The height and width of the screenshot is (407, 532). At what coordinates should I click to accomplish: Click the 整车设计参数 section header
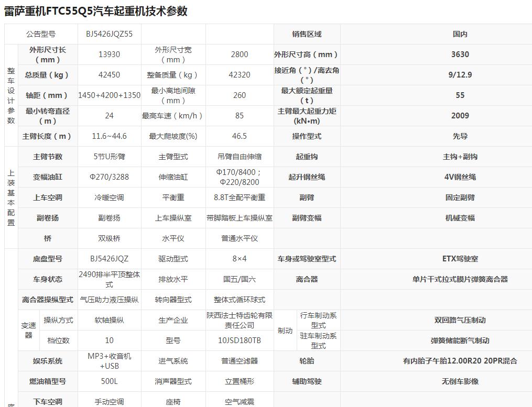pos(11,95)
